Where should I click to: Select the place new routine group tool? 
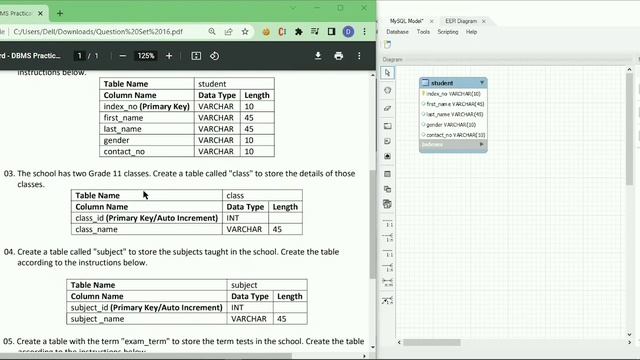(x=387, y=204)
